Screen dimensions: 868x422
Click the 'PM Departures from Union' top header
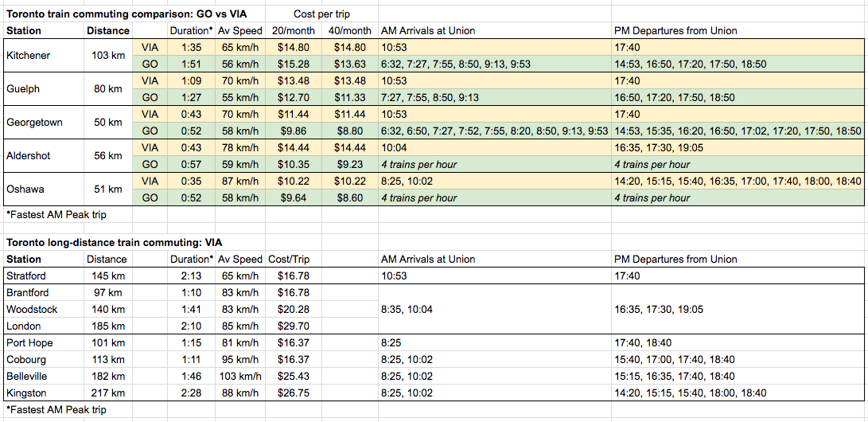click(675, 30)
